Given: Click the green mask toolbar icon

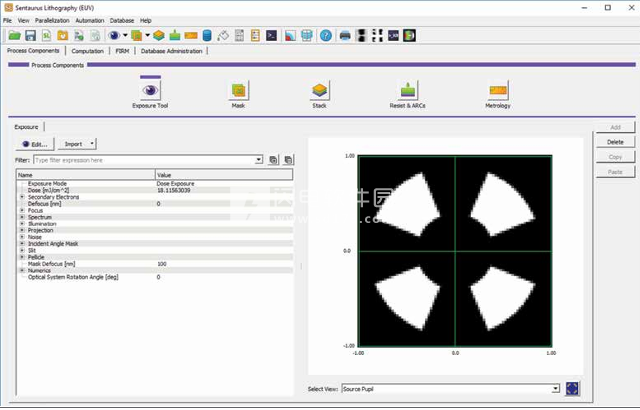Looking at the screenshot, I should pos(136,36).
